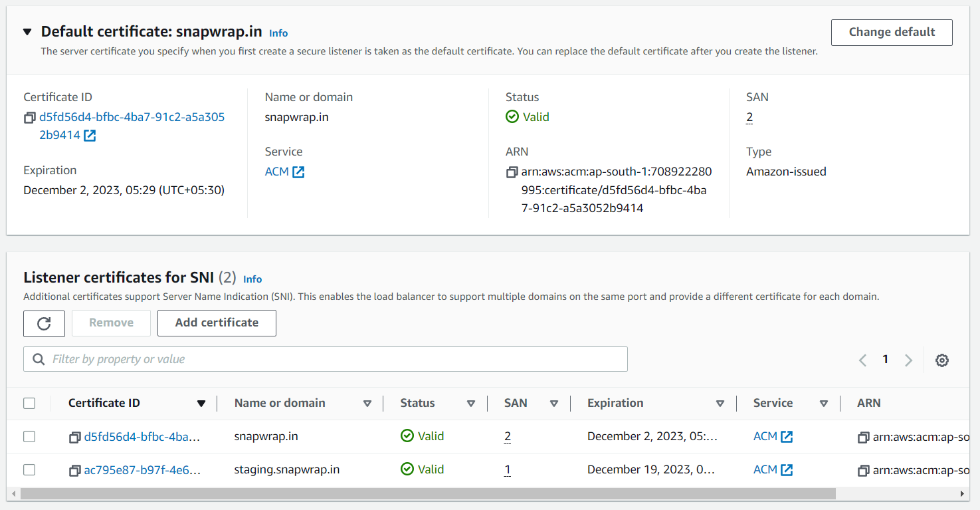Image resolution: width=980 pixels, height=510 pixels.
Task: Collapse the Default certificate section
Action: click(x=27, y=32)
